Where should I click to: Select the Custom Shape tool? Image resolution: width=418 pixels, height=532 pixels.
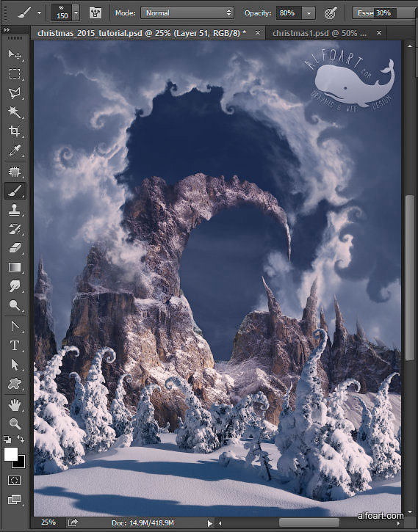pos(15,384)
